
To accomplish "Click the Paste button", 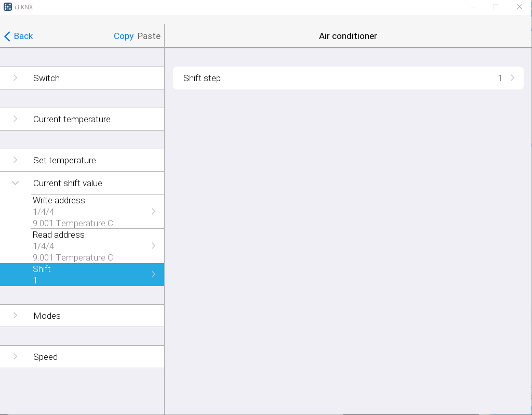I will click(149, 36).
